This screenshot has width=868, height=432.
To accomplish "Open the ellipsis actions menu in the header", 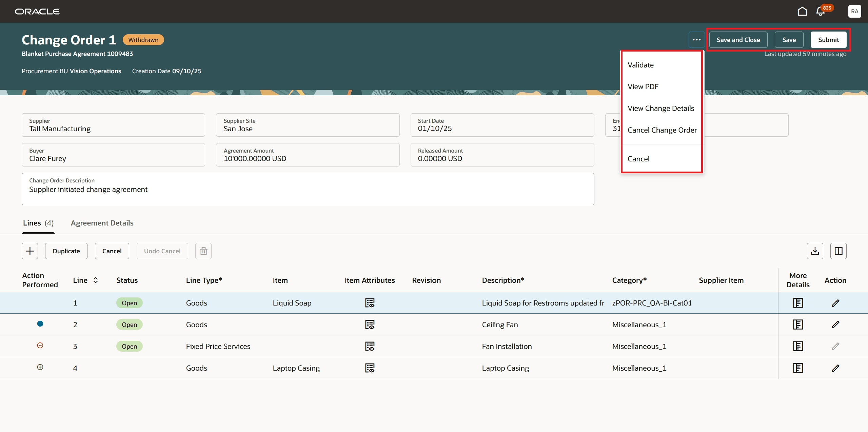I will [x=697, y=40].
